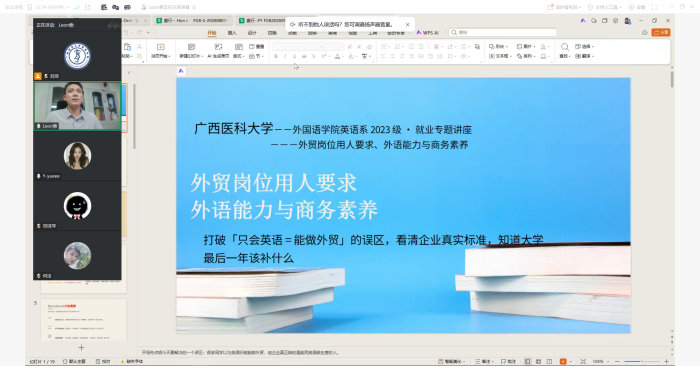Switch to normal view icon
The width and height of the screenshot is (700, 366).
coord(528,362)
